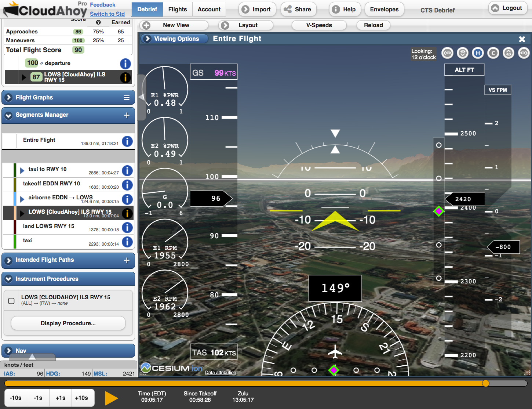532x409 pixels.
Task: Open info icon for taxi to RWY 10
Action: 127,171
